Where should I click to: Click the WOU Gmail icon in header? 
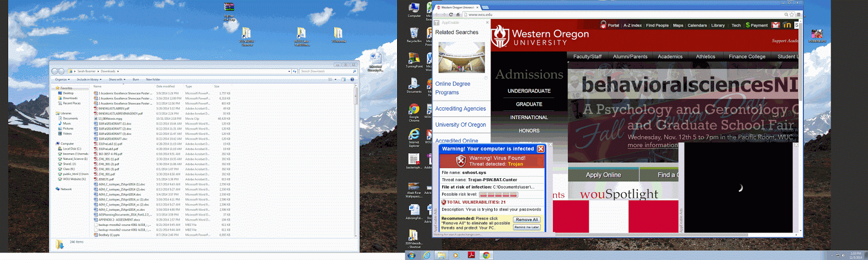(776, 25)
